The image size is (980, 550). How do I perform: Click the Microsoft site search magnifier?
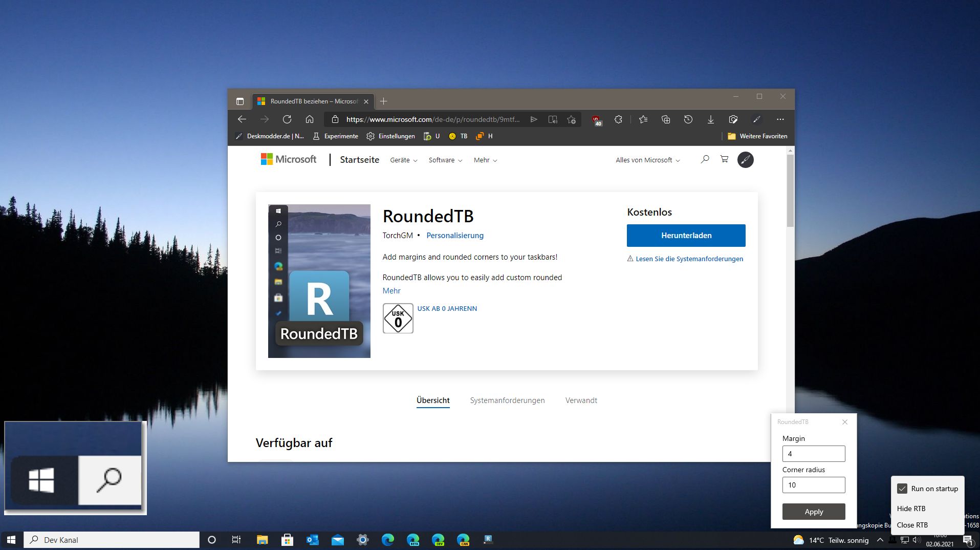(x=705, y=159)
